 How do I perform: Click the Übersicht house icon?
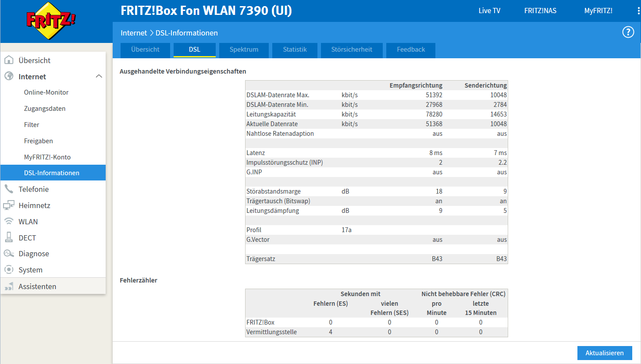coord(9,60)
